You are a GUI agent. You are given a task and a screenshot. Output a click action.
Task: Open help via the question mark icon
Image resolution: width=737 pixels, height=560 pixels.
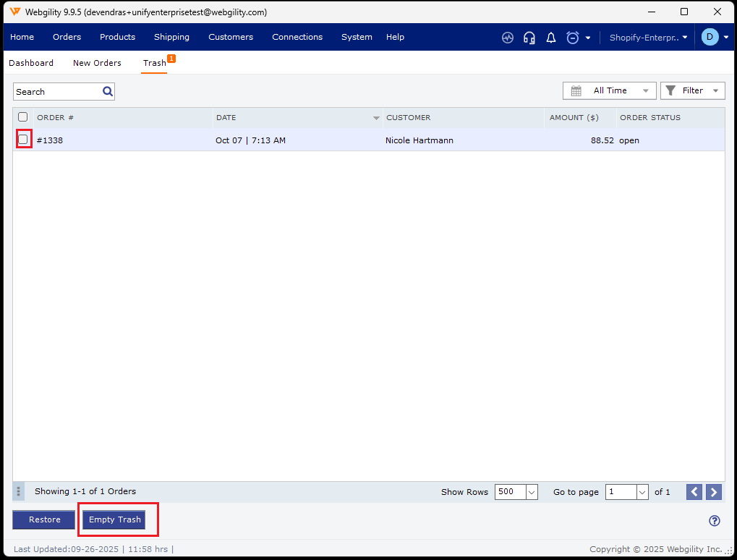[x=715, y=520]
